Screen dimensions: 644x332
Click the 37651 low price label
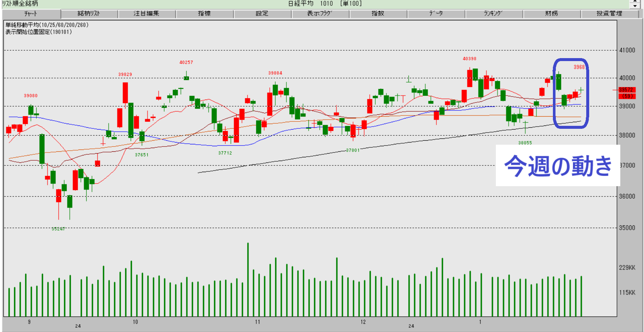click(141, 155)
